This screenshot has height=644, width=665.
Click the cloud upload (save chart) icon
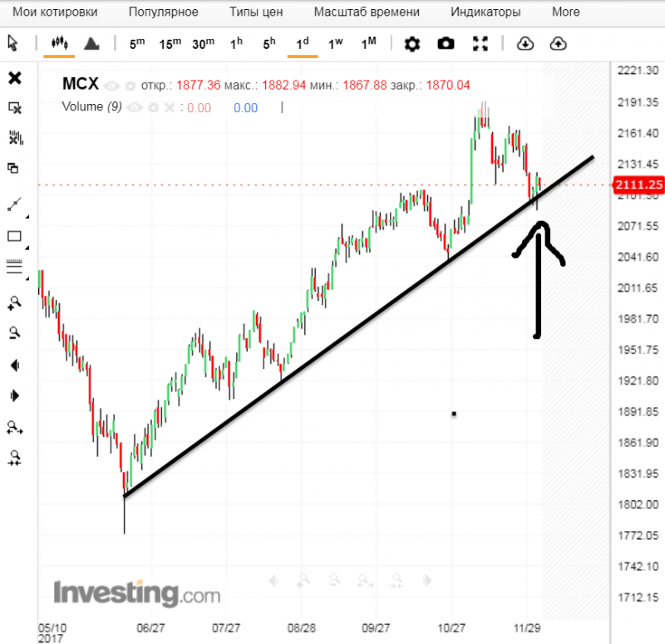point(559,44)
